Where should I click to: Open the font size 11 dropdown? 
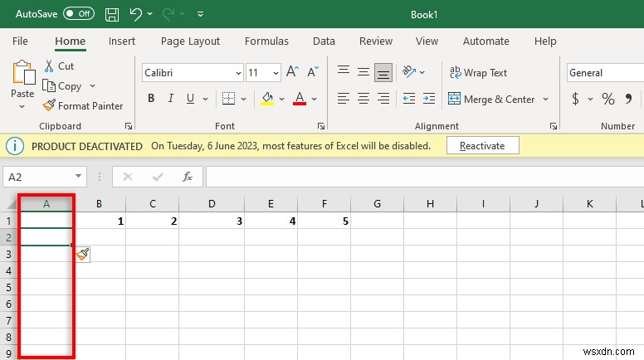coord(276,73)
